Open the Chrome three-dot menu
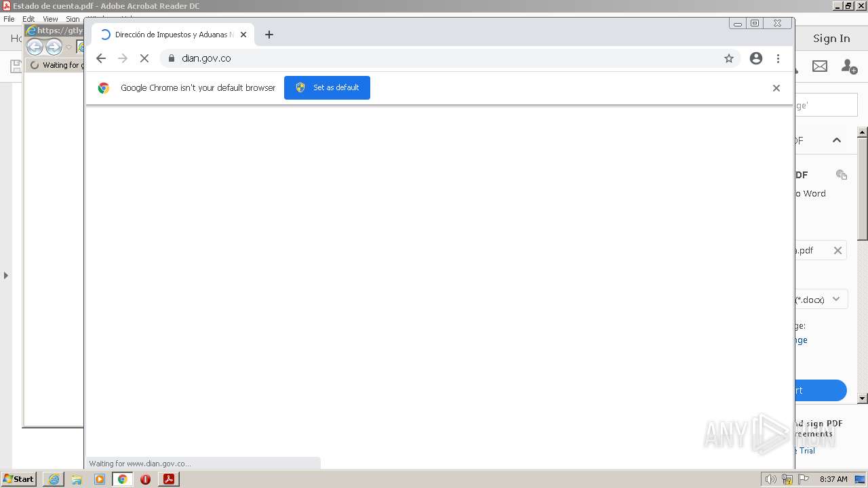 pos(778,58)
